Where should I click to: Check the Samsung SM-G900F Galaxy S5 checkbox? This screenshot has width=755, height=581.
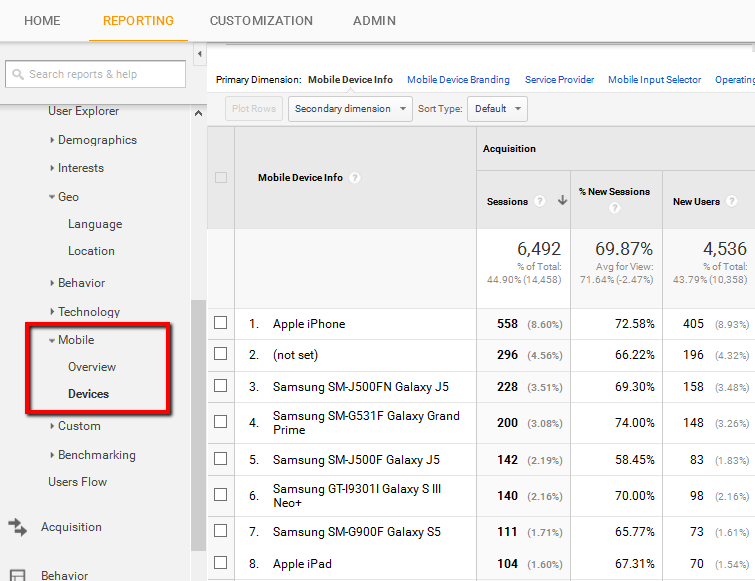pos(221,530)
